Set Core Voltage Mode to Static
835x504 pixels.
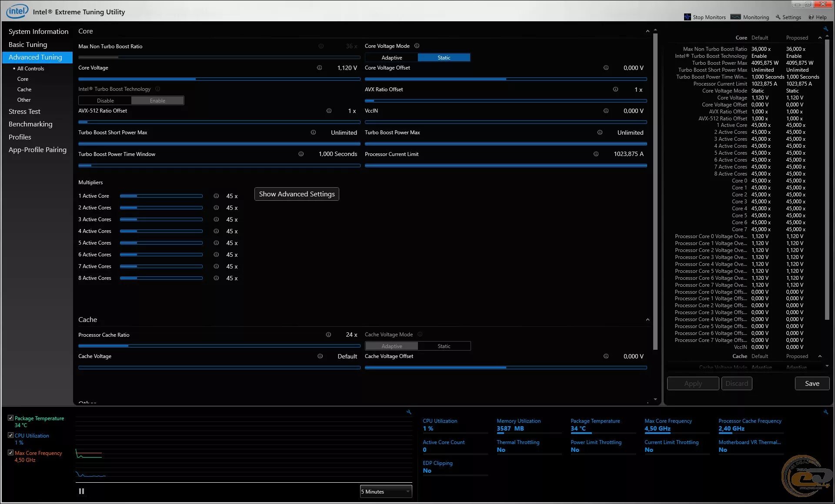pos(444,58)
